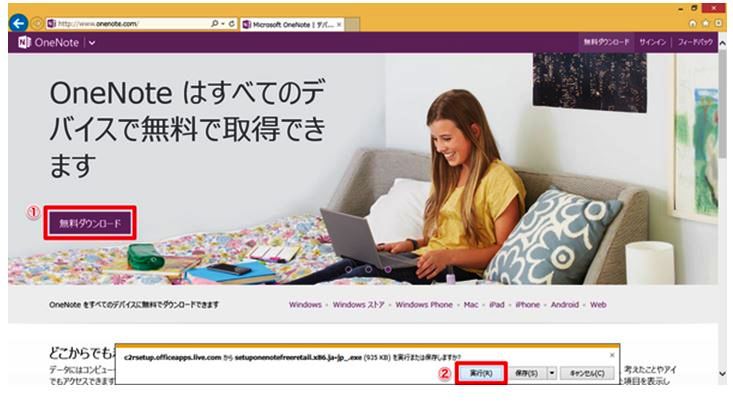Restore down the browser window
The height and width of the screenshot is (414, 733).
click(694, 8)
